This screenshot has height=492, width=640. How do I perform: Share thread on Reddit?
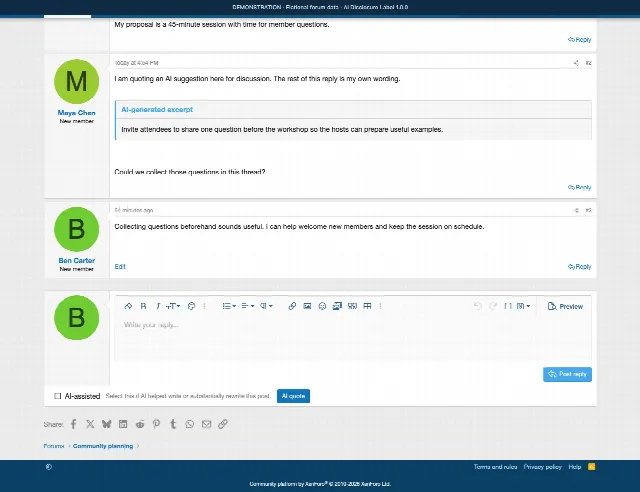click(140, 424)
